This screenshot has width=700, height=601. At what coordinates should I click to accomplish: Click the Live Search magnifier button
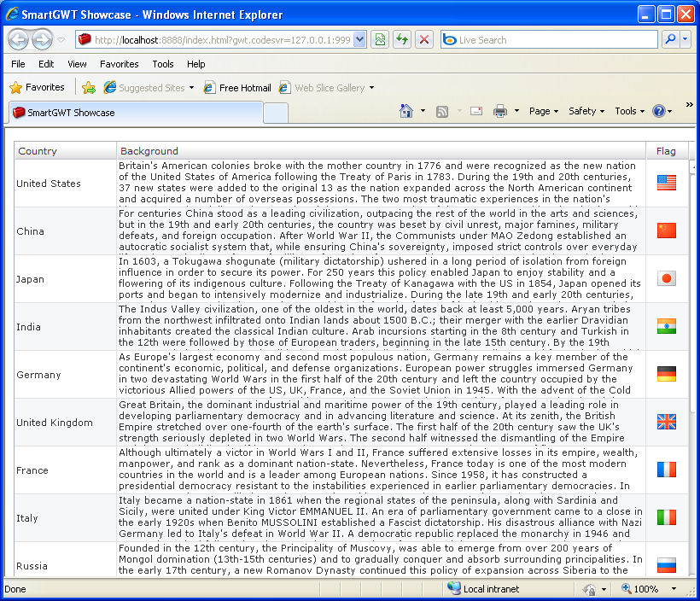[x=670, y=40]
